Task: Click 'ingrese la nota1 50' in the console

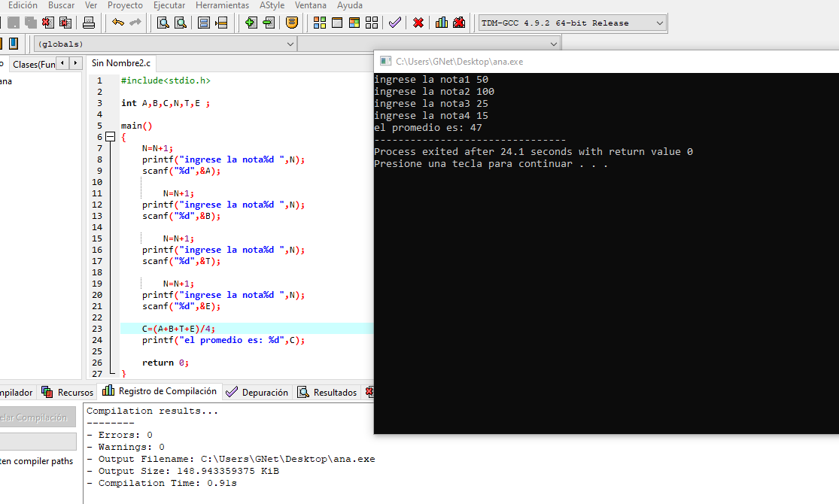Action: tap(431, 80)
